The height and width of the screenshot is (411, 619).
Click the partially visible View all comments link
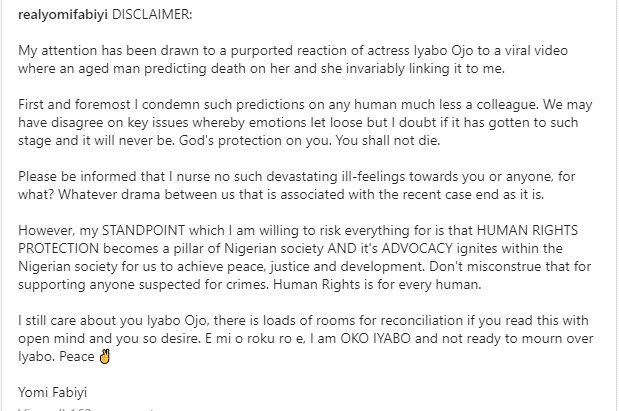pos(87,409)
